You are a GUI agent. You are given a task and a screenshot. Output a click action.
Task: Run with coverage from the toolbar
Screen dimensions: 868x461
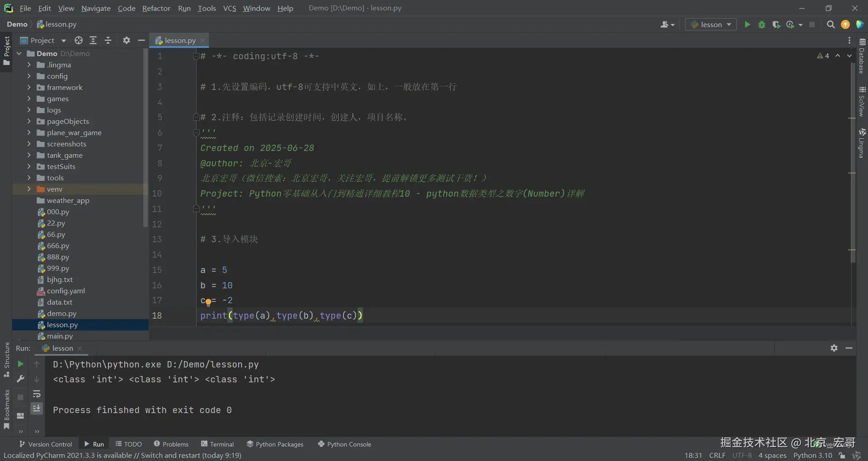tap(776, 24)
